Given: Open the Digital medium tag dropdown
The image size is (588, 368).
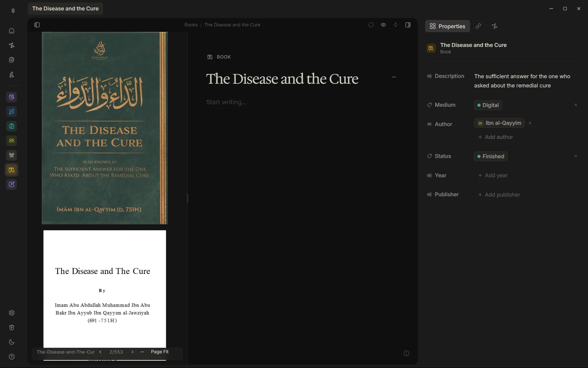Looking at the screenshot, I should pyautogui.click(x=488, y=105).
